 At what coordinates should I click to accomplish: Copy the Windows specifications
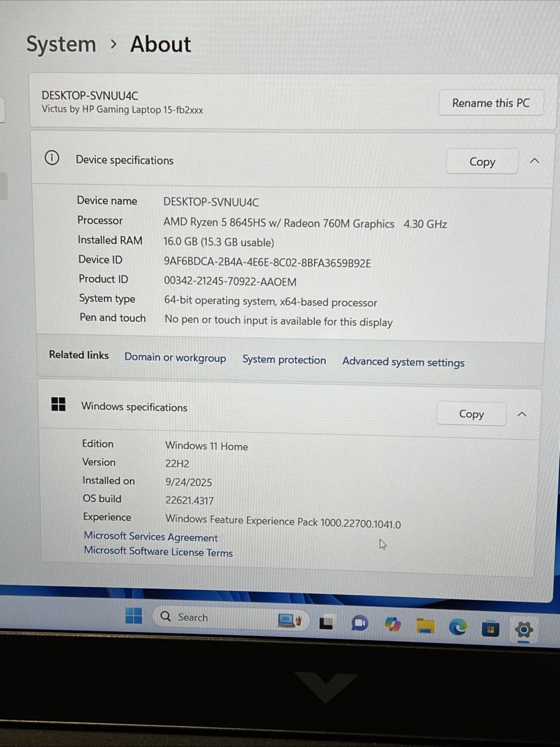(471, 414)
